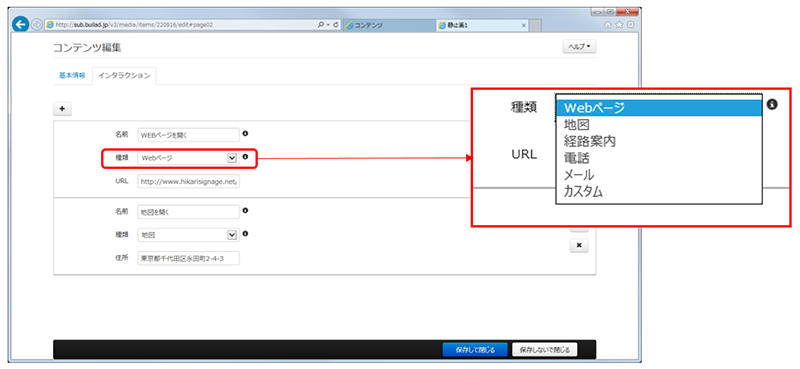
Task: Click info icon beside 地図を開く name field
Action: 245,210
